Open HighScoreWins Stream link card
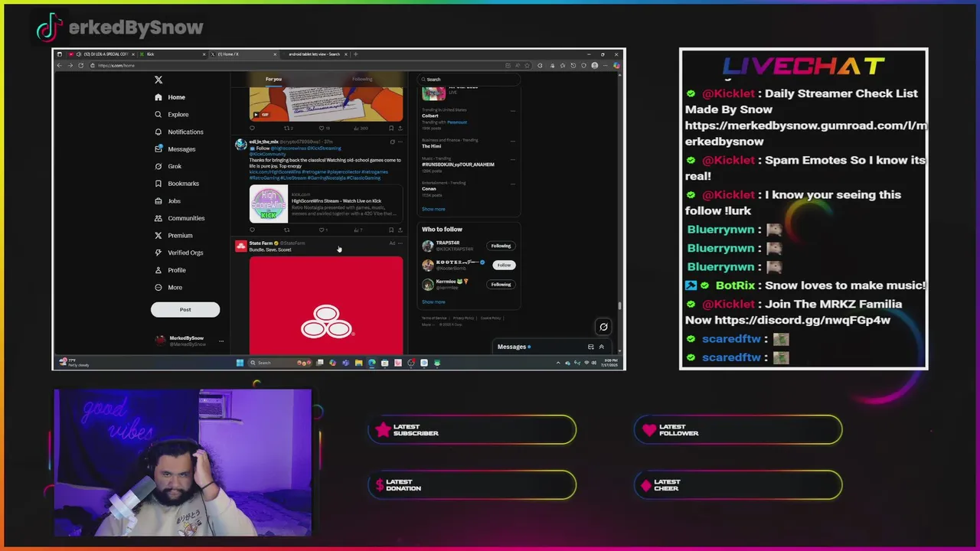Image resolution: width=980 pixels, height=551 pixels. [325, 204]
